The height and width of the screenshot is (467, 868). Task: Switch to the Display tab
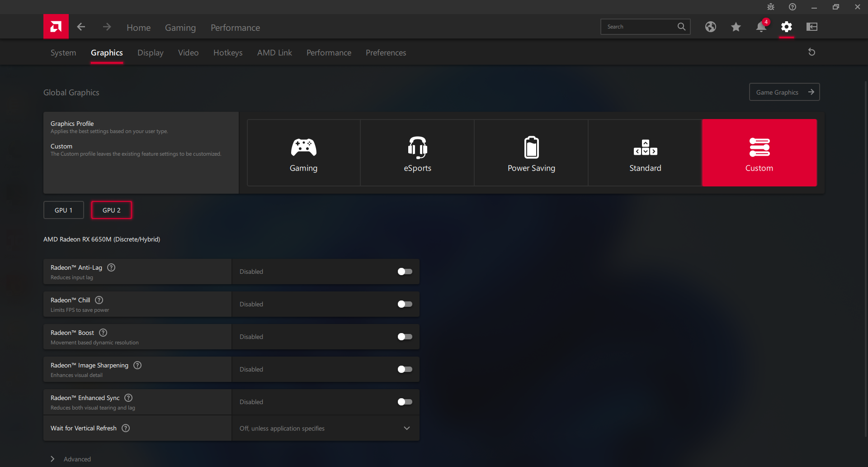point(151,52)
